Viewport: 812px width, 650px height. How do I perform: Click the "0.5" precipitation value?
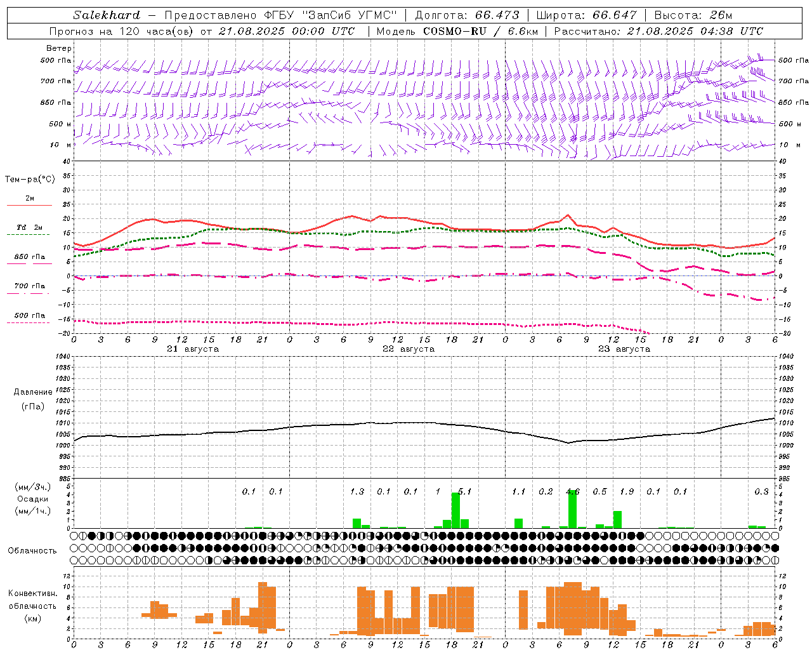click(x=599, y=491)
